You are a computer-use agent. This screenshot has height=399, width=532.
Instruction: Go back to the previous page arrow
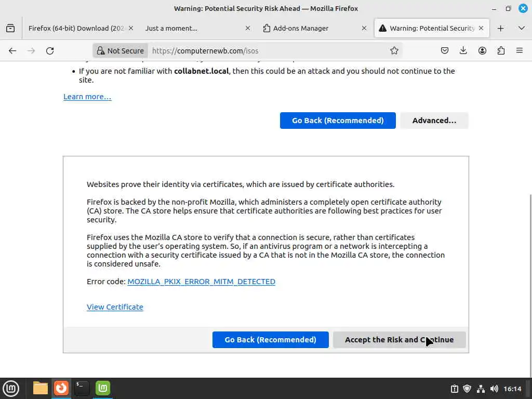click(12, 51)
